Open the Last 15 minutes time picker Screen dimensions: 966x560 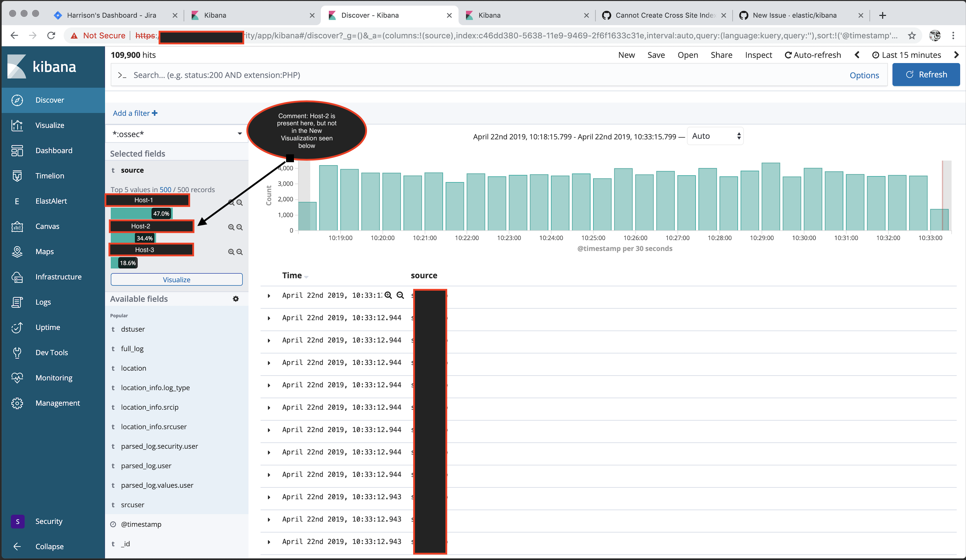(907, 55)
